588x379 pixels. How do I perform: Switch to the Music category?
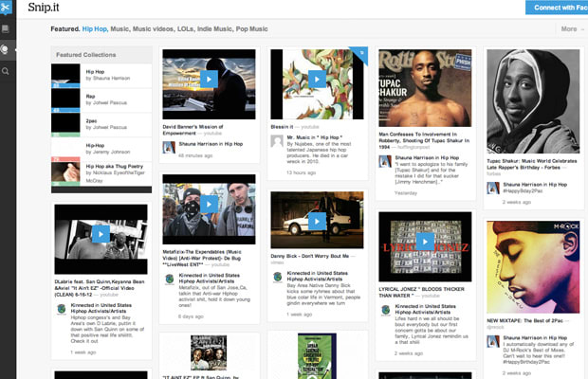(119, 28)
